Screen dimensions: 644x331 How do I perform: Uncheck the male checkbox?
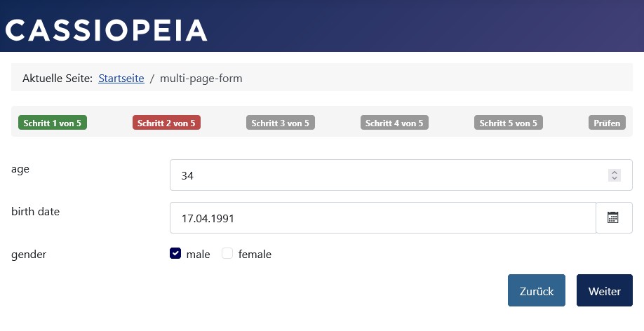175,254
